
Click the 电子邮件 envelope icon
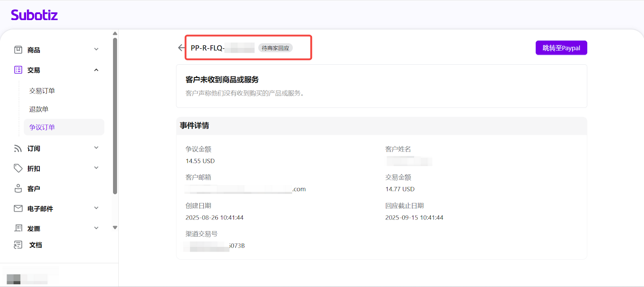click(x=18, y=208)
